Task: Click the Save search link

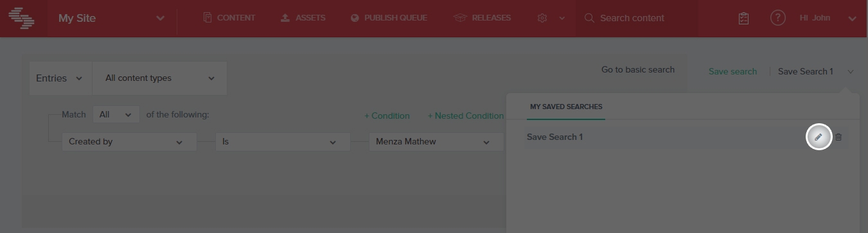Action: tap(732, 71)
